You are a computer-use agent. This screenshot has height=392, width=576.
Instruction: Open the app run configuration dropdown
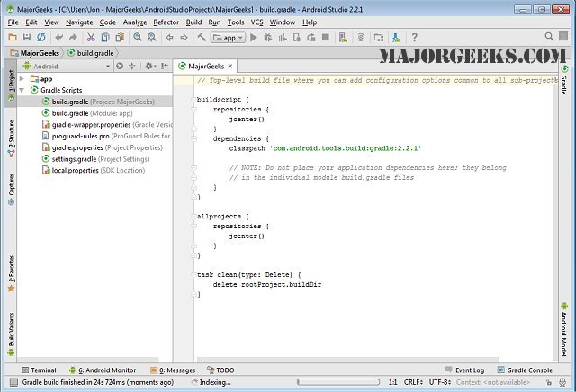(x=227, y=38)
